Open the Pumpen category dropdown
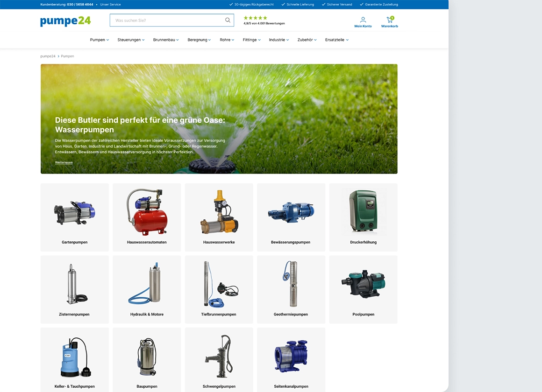This screenshot has width=542, height=392. click(99, 40)
